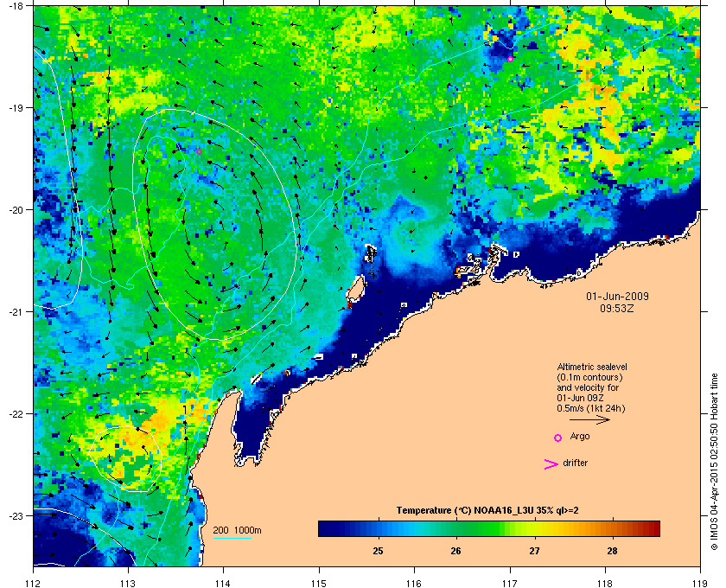Click the color bar label 28
The width and height of the screenshot is (726, 588).
(x=612, y=551)
